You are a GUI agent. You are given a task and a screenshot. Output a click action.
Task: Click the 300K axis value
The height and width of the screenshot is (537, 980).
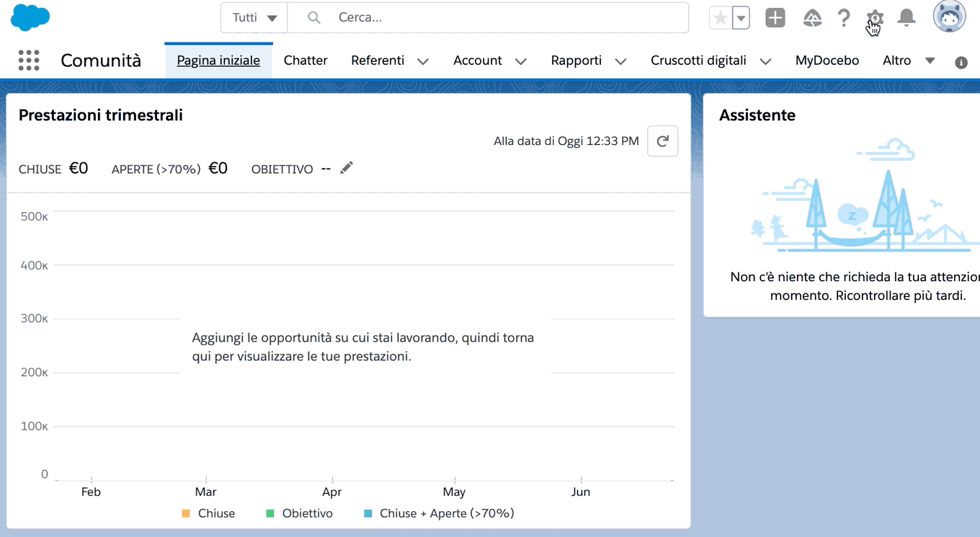pyautogui.click(x=35, y=318)
